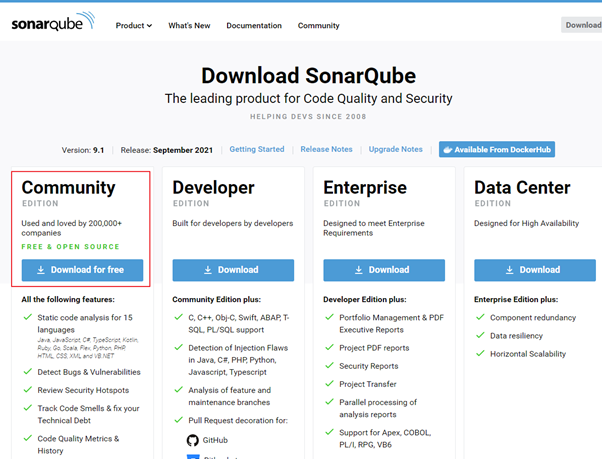Viewport: 602px width, 459px height.
Task: Click HELPING DEVS SINCE 2008 tagline
Action: 308,117
